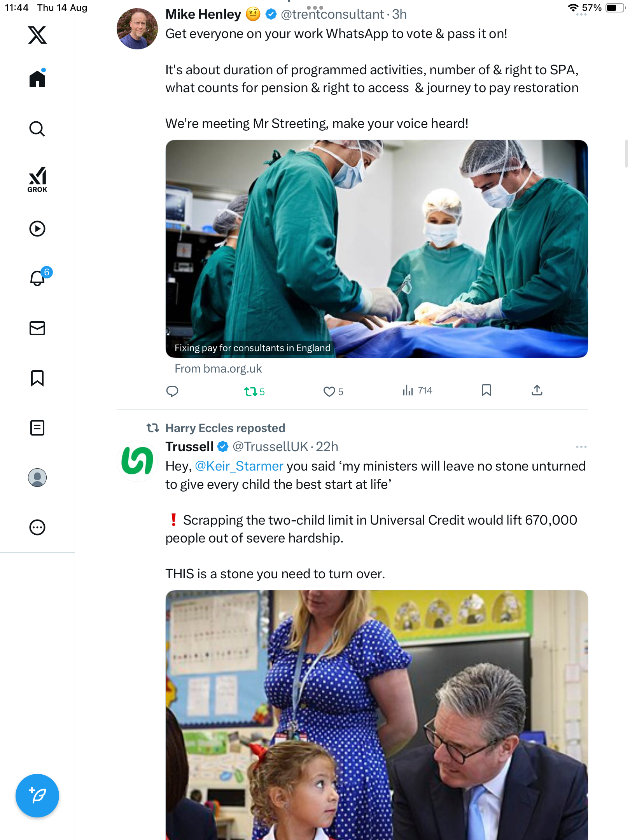630x840 pixels.
Task: Open the bma.org.uk surgeons link card
Action: (x=376, y=249)
